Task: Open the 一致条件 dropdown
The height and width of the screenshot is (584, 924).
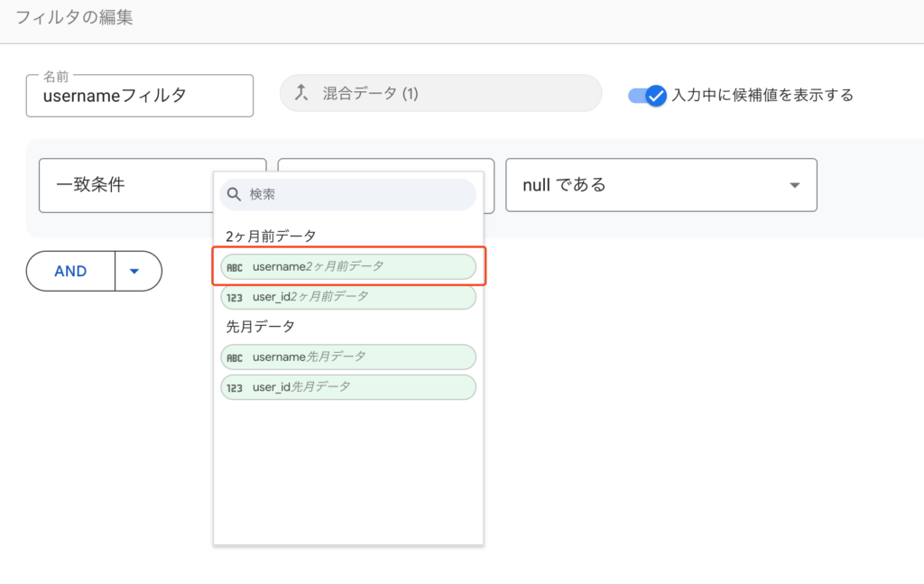Action: pyautogui.click(x=125, y=185)
